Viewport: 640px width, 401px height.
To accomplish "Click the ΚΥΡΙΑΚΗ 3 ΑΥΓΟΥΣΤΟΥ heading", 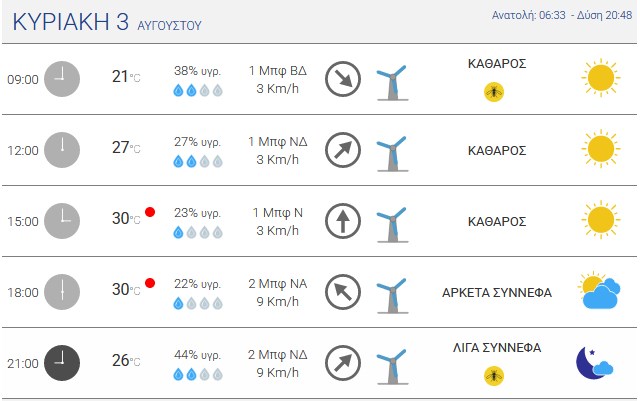I will [x=107, y=22].
